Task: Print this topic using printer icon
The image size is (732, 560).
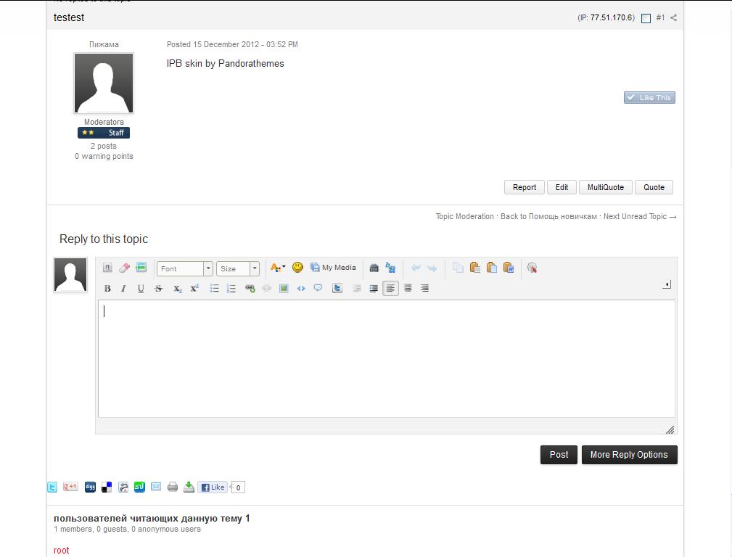Action: tap(173, 487)
